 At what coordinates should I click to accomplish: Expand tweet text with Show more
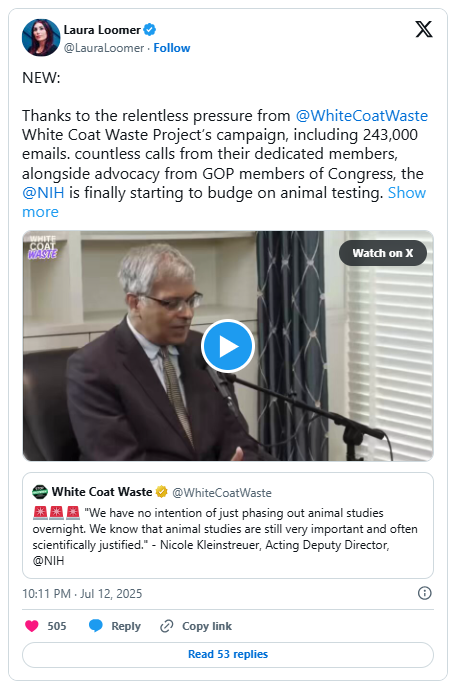click(x=224, y=202)
